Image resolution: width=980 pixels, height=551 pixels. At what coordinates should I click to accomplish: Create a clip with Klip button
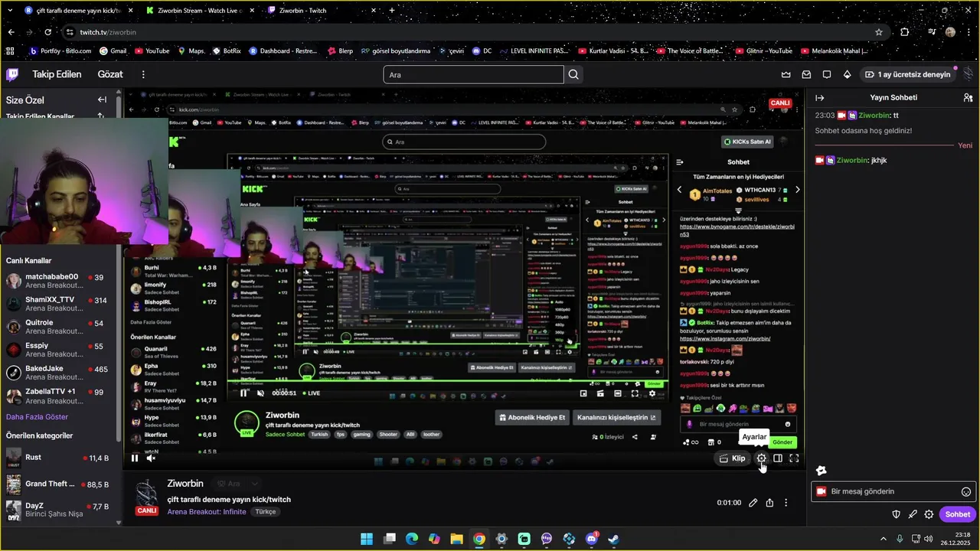coord(733,458)
